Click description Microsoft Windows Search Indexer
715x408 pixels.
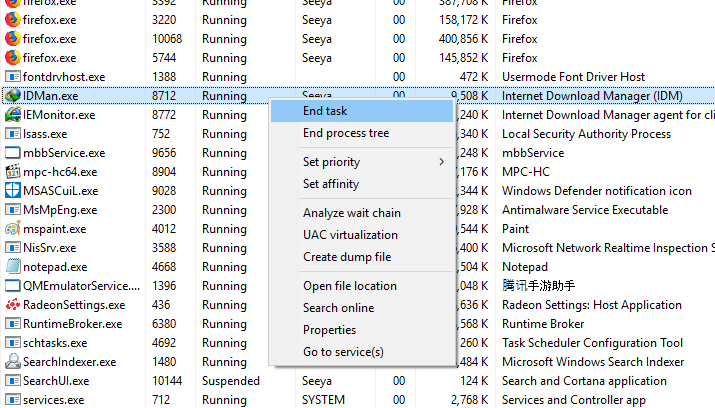click(x=593, y=362)
